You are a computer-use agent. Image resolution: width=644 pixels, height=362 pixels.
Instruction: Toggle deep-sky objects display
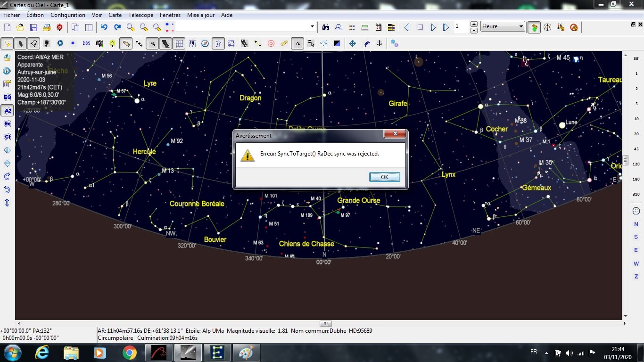20,43
